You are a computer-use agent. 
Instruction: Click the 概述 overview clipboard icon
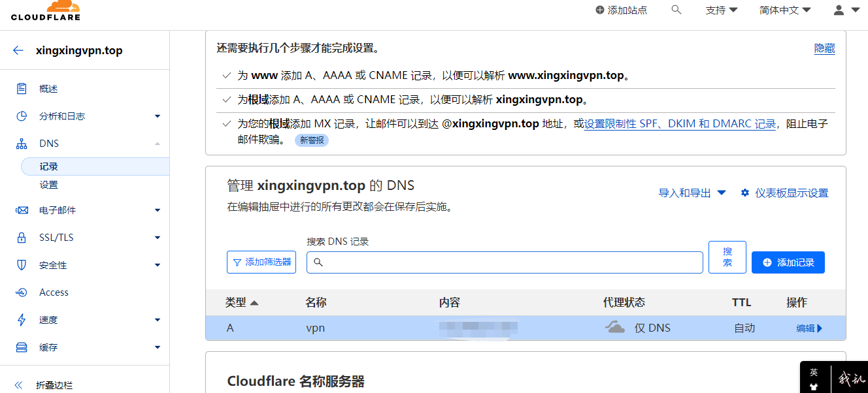(22, 89)
